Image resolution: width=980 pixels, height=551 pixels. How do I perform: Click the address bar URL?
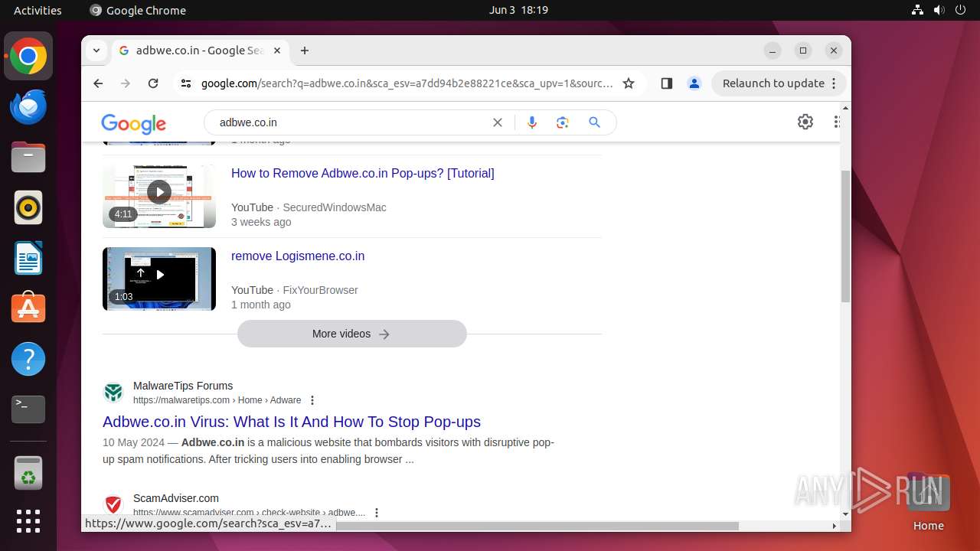(x=407, y=83)
